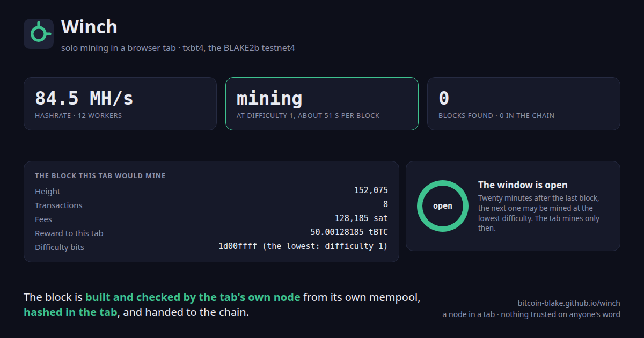Click the green open ring indicator
Image resolution: width=644 pixels, height=338 pixels.
pos(443,206)
